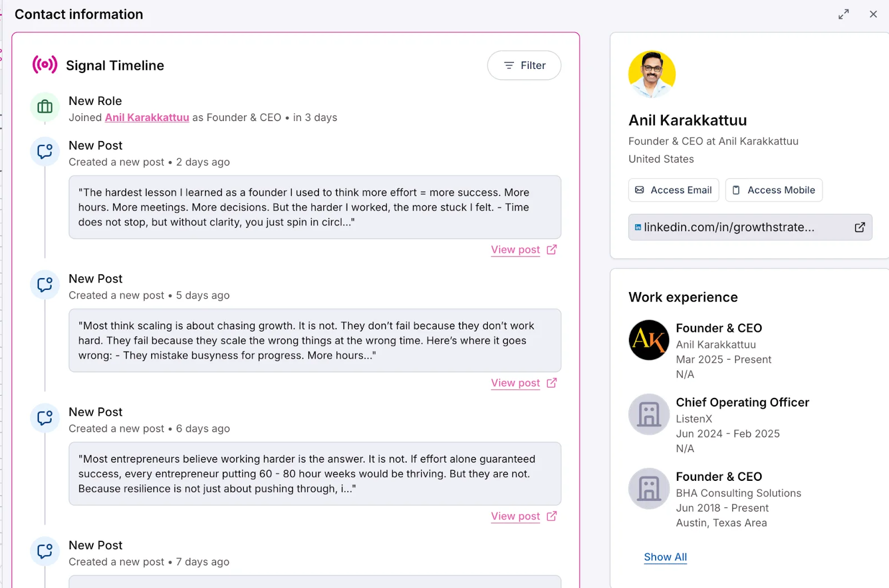Click the New Role briefcase icon
The height and width of the screenshot is (588, 889).
(45, 107)
